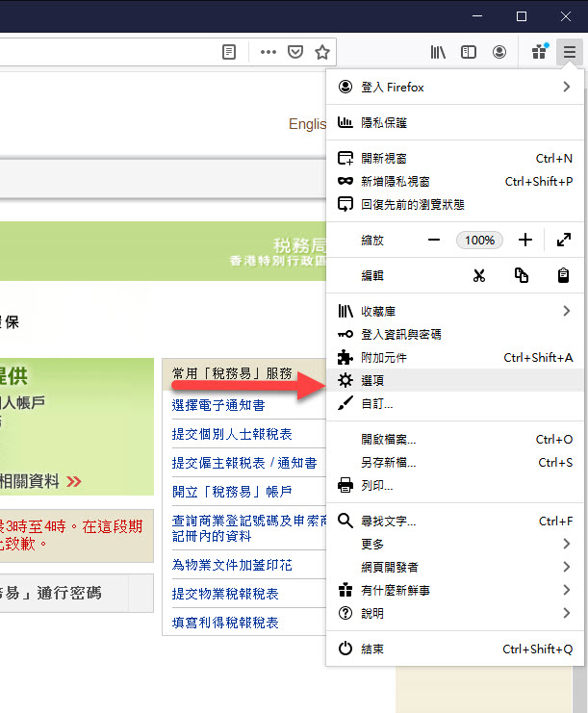Save page to Pocket icon
The image size is (588, 713).
tap(295, 52)
